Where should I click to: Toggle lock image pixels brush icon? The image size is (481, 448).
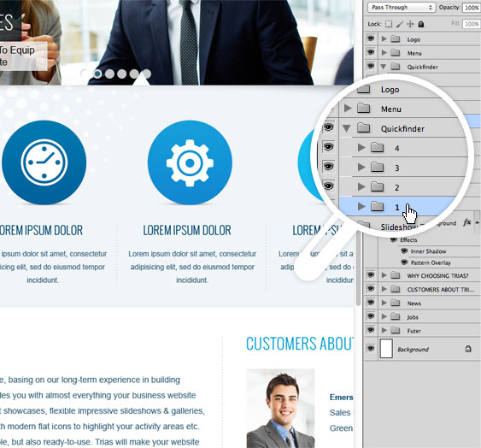[399, 24]
